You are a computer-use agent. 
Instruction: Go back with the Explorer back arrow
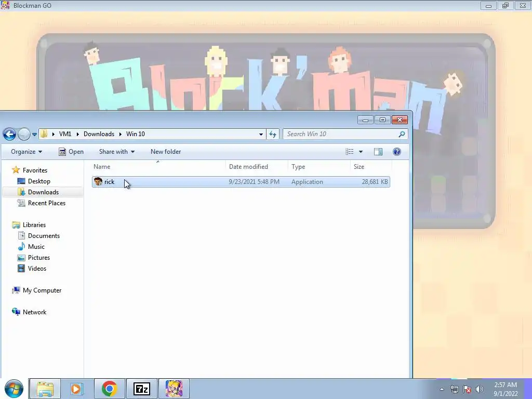[x=9, y=135]
